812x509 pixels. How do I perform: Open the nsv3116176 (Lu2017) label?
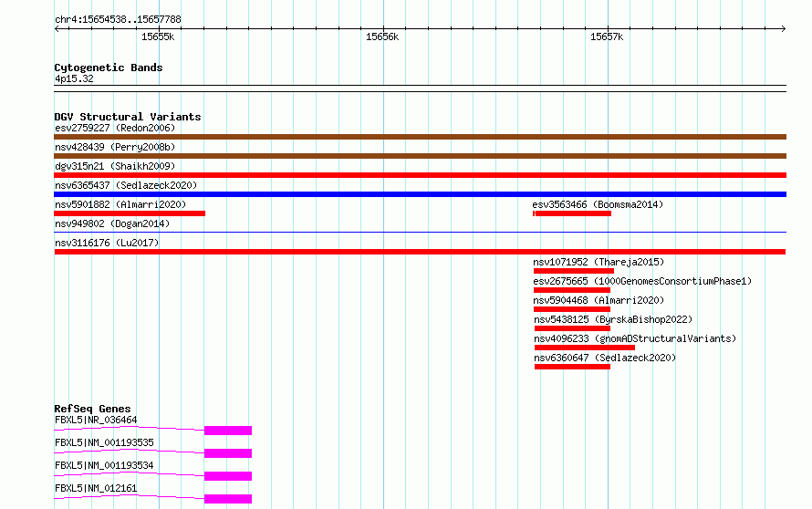pyautogui.click(x=107, y=243)
